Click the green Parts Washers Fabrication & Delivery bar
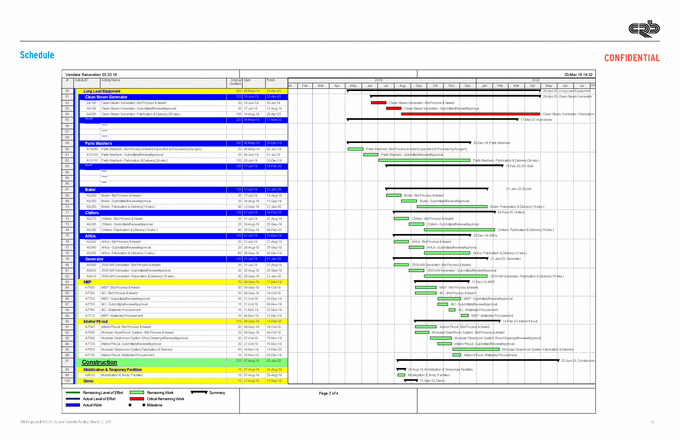The width and height of the screenshot is (680, 440). (424, 160)
